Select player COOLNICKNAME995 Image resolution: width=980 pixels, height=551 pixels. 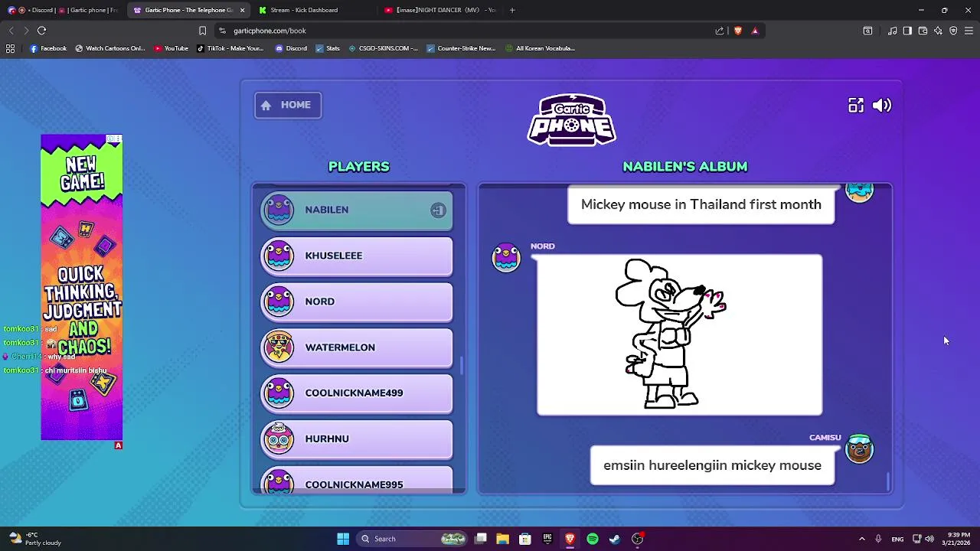[357, 482]
